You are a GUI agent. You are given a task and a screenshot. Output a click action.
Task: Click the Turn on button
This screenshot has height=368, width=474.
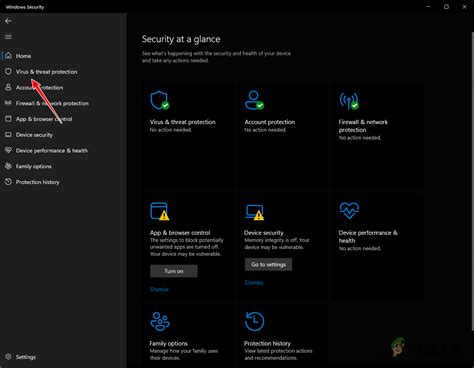tap(174, 271)
